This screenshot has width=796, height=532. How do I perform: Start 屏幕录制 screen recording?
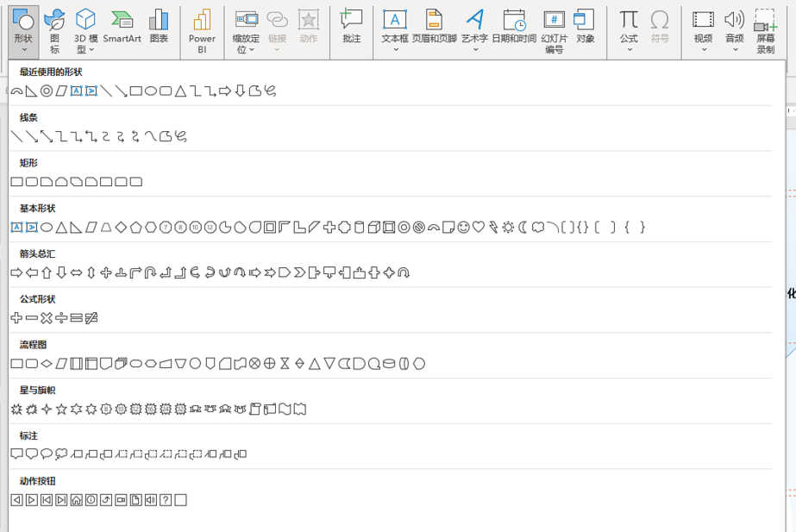pyautogui.click(x=766, y=32)
